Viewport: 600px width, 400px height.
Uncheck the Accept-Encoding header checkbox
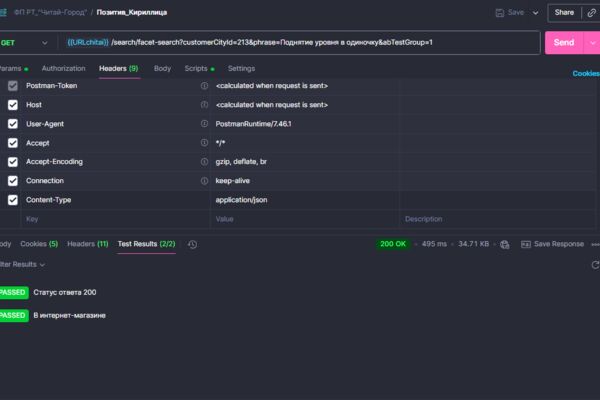(13, 162)
